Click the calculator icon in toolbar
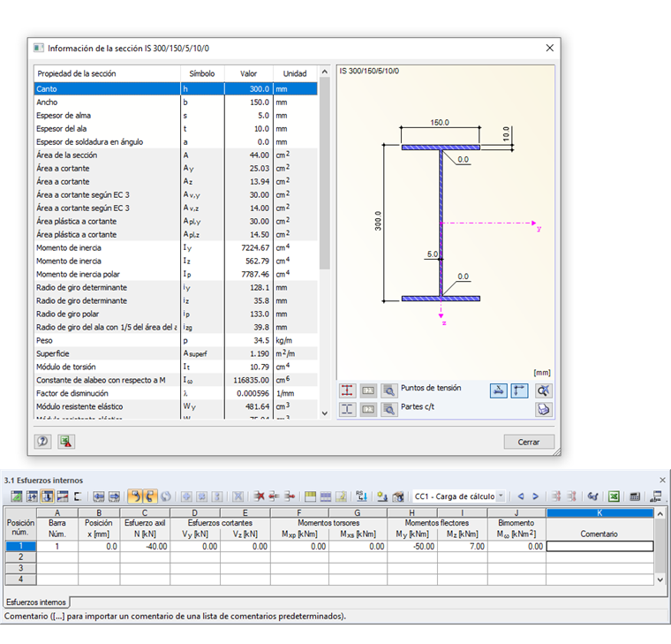Image resolution: width=671 pixels, height=644 pixels. 635,496
